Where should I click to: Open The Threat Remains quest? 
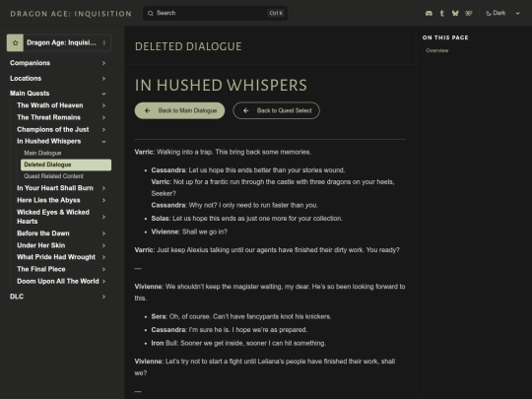click(x=49, y=117)
